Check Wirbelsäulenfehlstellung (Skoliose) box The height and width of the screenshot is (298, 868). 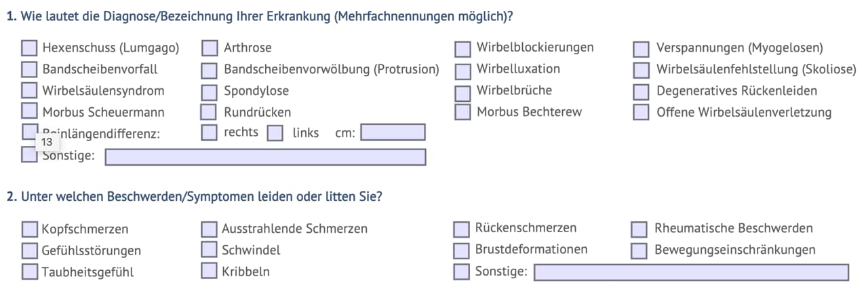[641, 71]
